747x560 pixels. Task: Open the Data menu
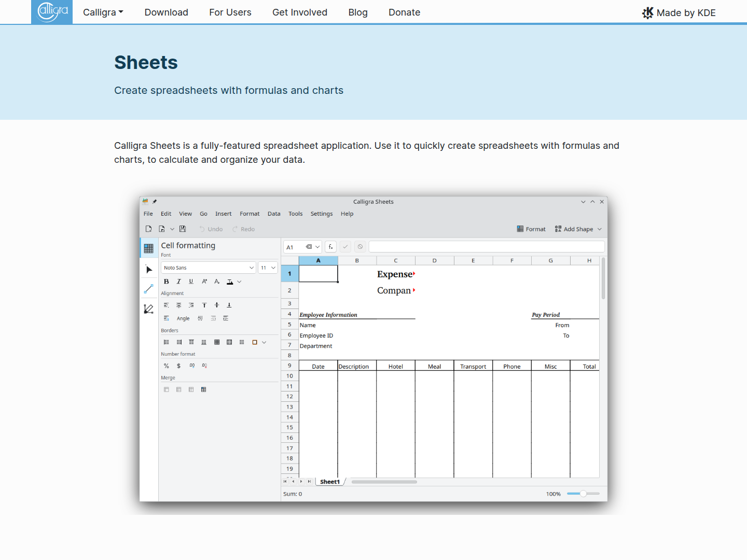[x=274, y=214]
